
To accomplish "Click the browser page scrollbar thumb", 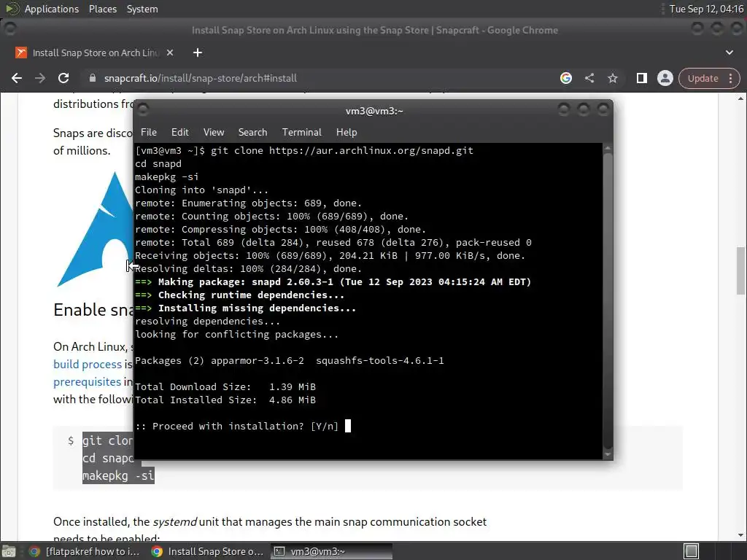I will pos(740,271).
